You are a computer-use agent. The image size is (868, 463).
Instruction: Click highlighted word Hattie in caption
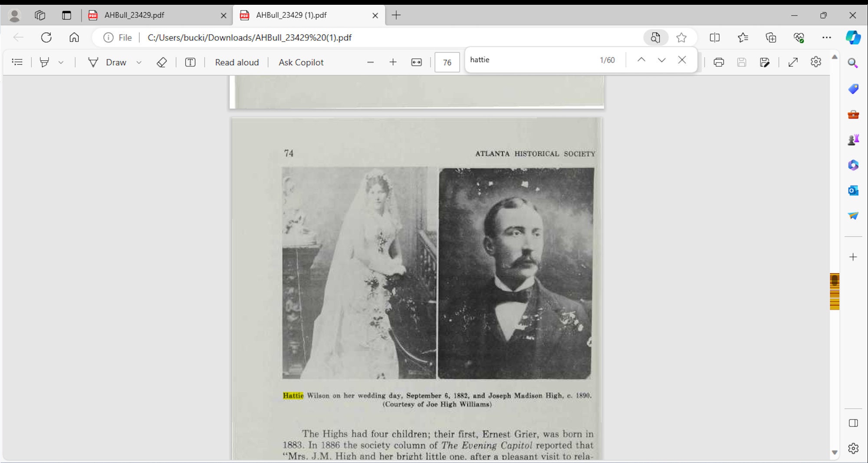pos(293,395)
